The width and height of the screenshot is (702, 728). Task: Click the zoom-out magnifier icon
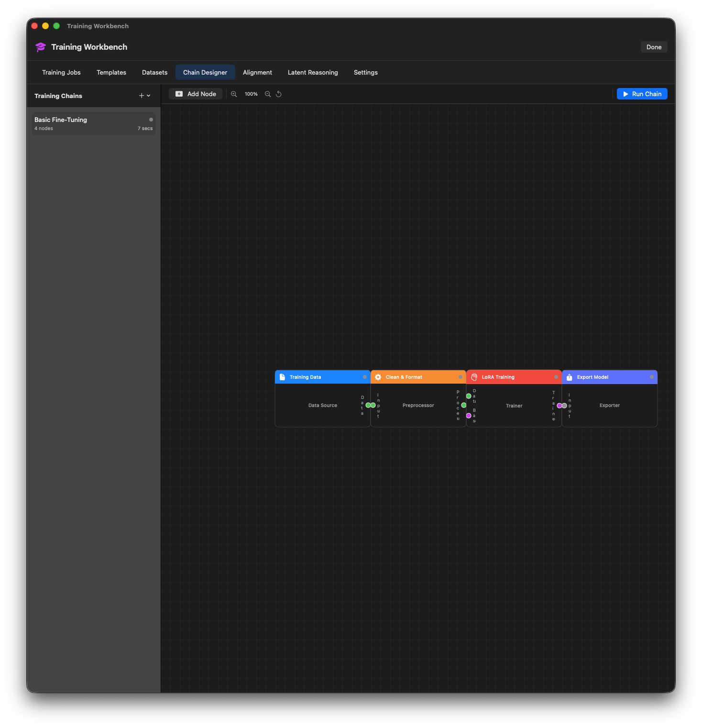tap(268, 94)
